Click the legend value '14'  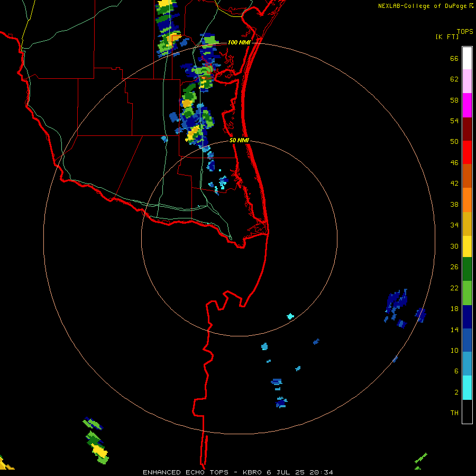point(454,329)
